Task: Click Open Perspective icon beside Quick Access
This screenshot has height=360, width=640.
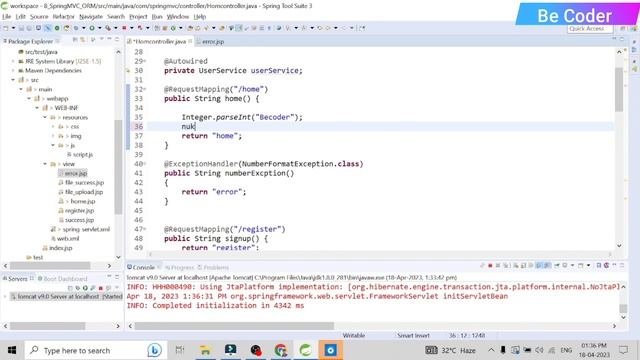Action: pos(623,29)
